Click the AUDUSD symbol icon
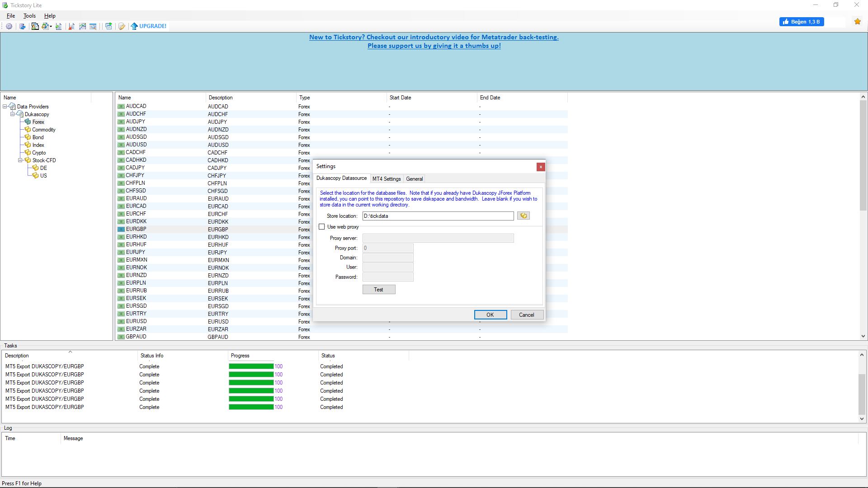This screenshot has height=488, width=868. [x=121, y=145]
